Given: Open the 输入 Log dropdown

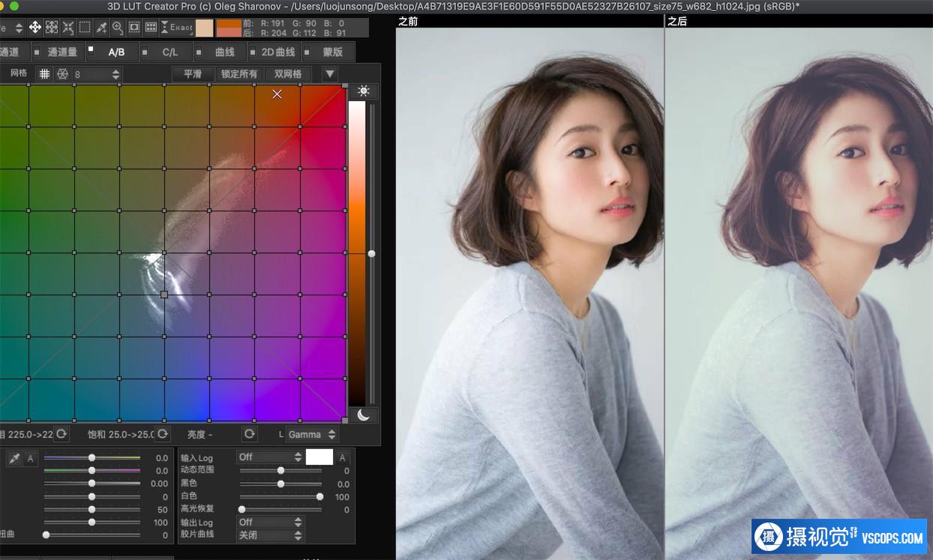Looking at the screenshot, I should click(270, 457).
